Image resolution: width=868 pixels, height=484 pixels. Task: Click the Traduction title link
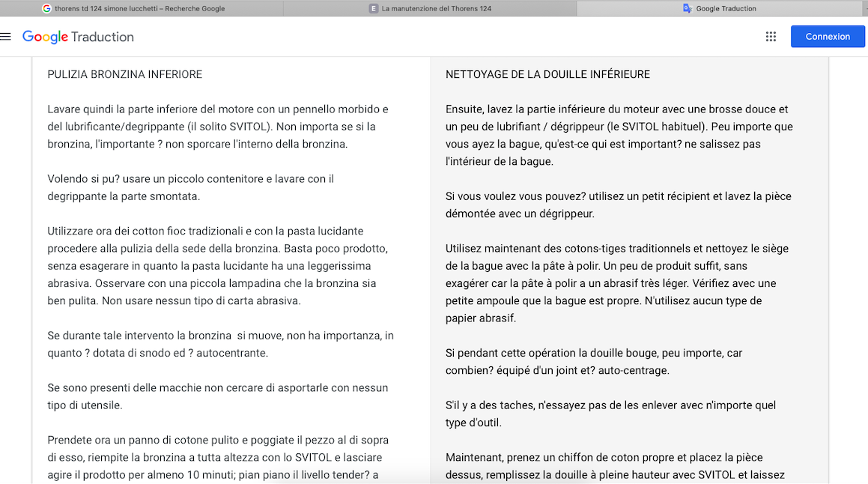(x=103, y=37)
